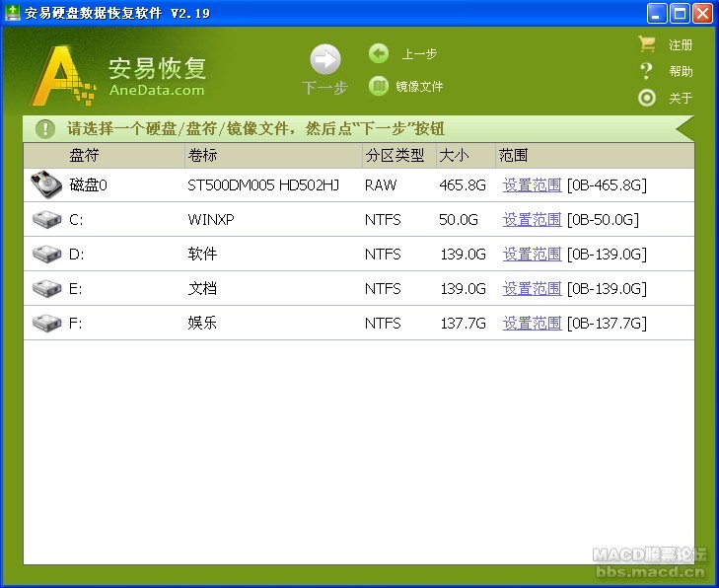
Task: Select the 磁盘0 hard disk icon
Action: click(46, 184)
